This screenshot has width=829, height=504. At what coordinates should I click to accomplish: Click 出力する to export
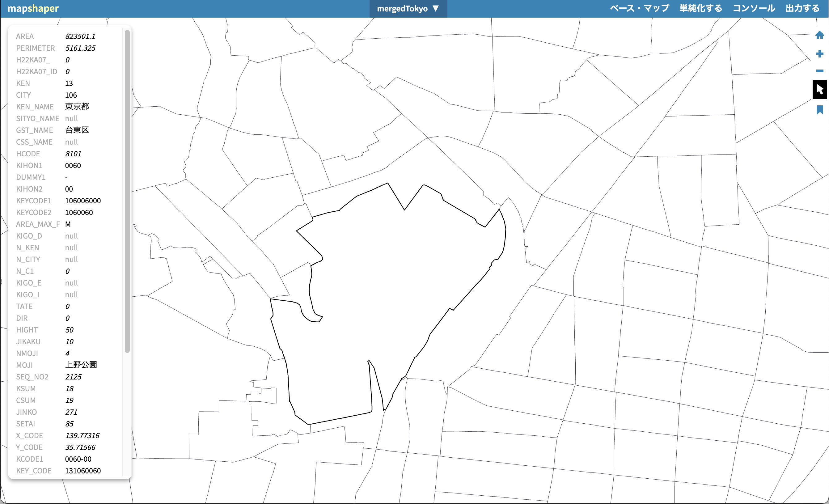pos(802,8)
